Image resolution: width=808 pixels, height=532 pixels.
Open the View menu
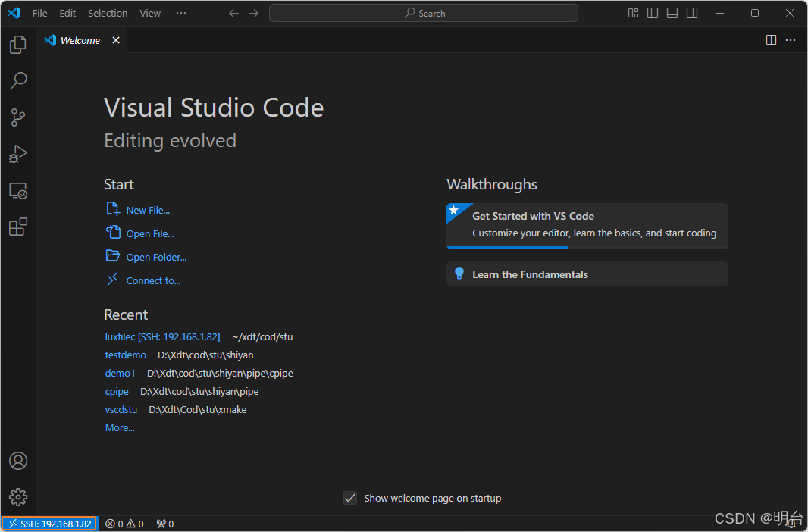pyautogui.click(x=150, y=14)
